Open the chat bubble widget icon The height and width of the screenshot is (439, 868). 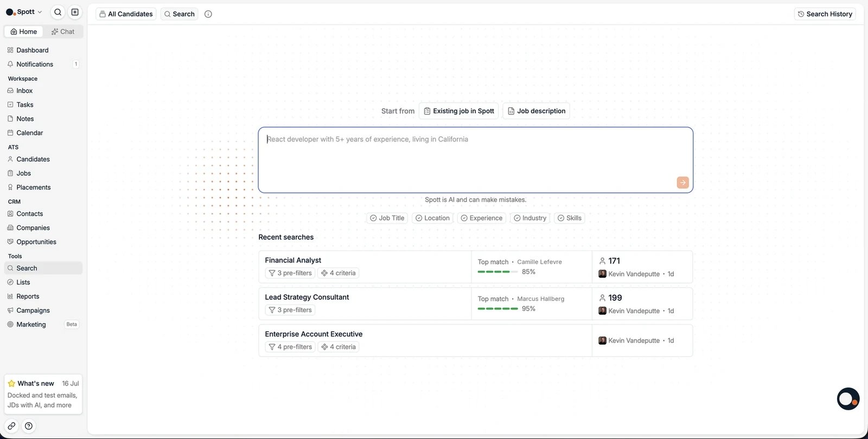click(x=848, y=399)
